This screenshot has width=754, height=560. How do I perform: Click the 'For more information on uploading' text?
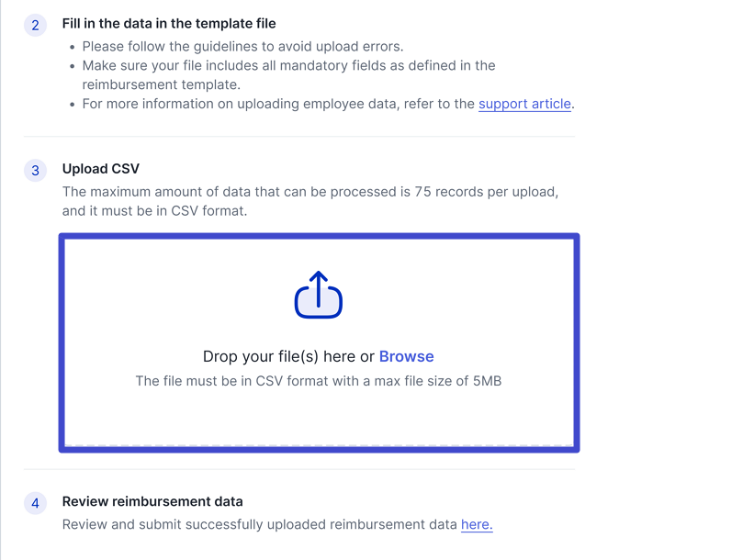click(278, 104)
